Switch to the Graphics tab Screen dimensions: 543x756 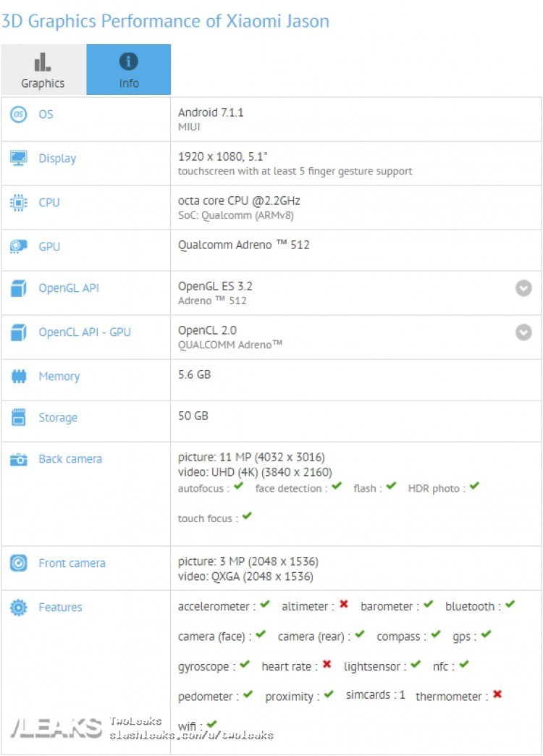pos(43,70)
